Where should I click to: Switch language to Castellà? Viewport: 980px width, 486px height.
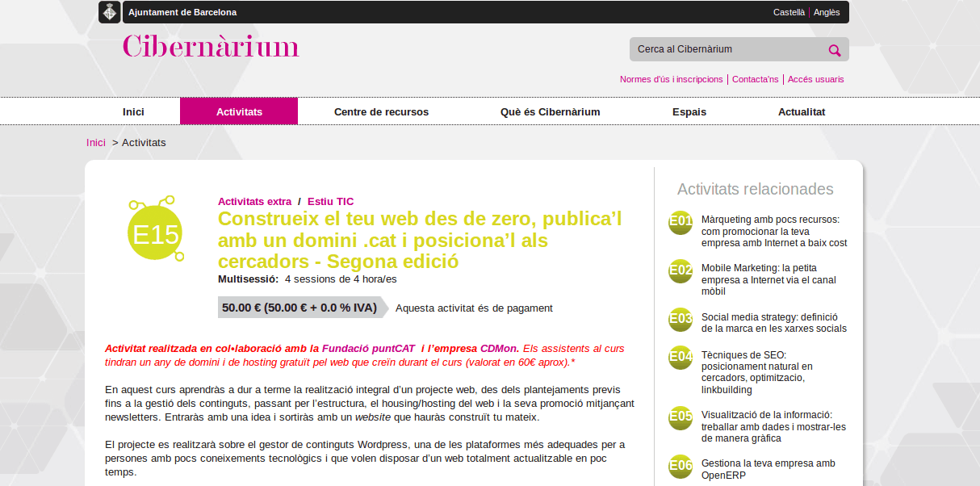pyautogui.click(x=789, y=12)
